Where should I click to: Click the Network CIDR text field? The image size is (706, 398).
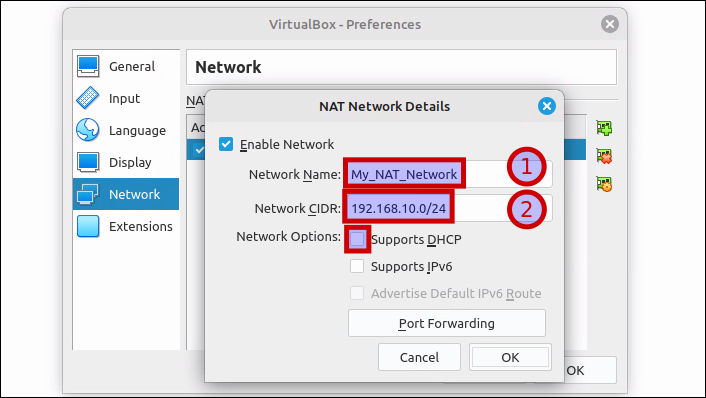449,208
